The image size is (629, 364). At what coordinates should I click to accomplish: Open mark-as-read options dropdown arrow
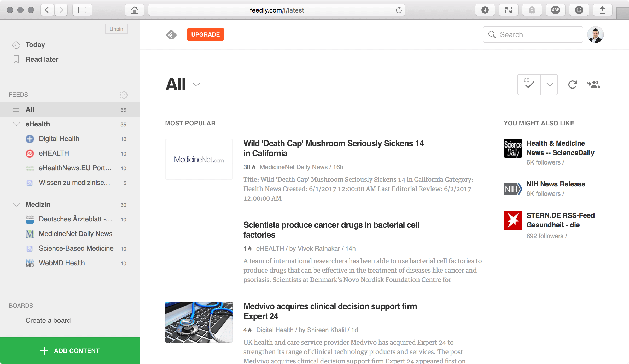click(x=549, y=84)
